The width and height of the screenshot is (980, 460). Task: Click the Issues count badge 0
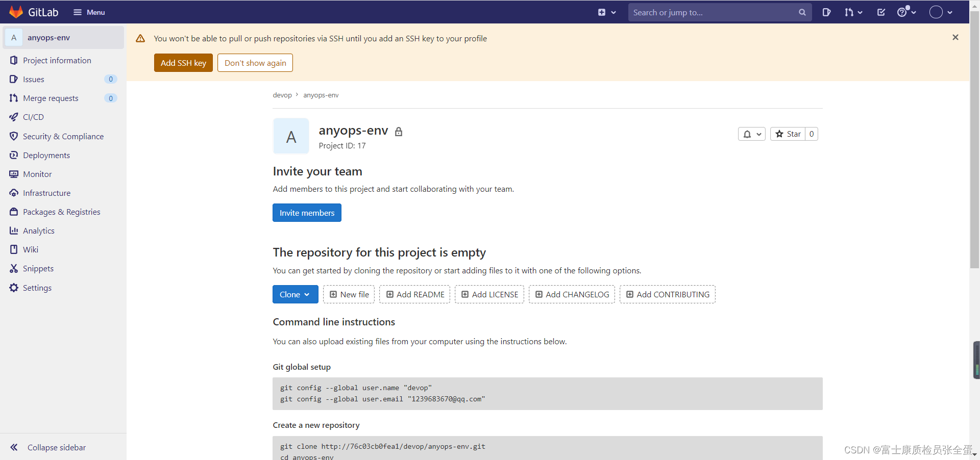(x=111, y=79)
